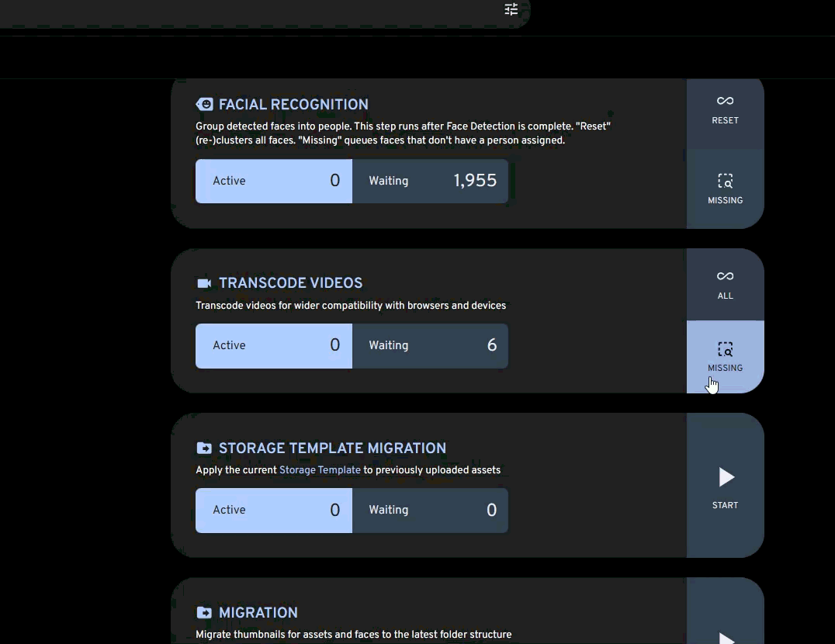Image resolution: width=835 pixels, height=644 pixels.
Task: Click Reset for Facial Recognition
Action: (x=726, y=110)
